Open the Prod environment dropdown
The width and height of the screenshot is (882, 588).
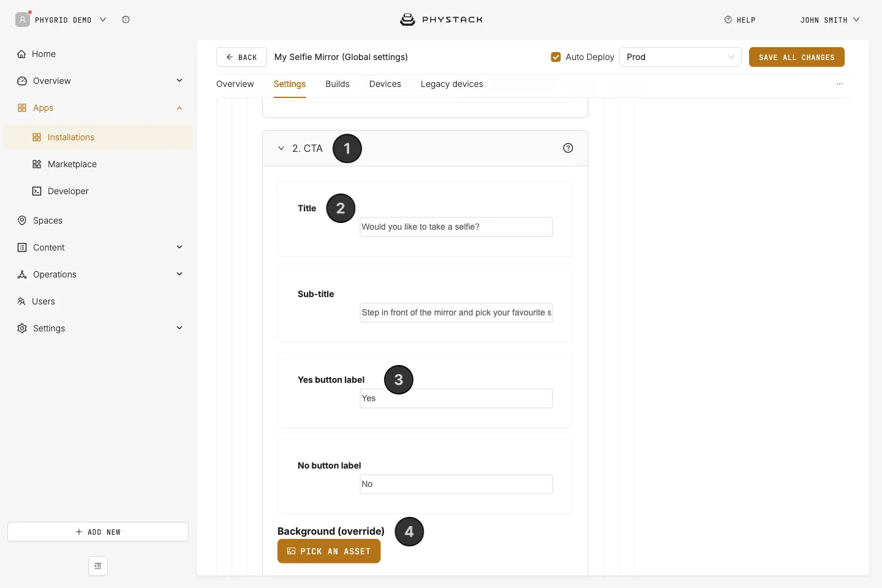coord(680,57)
